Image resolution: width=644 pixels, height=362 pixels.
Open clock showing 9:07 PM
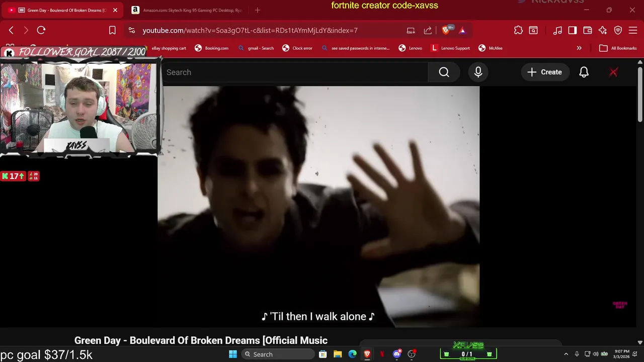coord(622,354)
